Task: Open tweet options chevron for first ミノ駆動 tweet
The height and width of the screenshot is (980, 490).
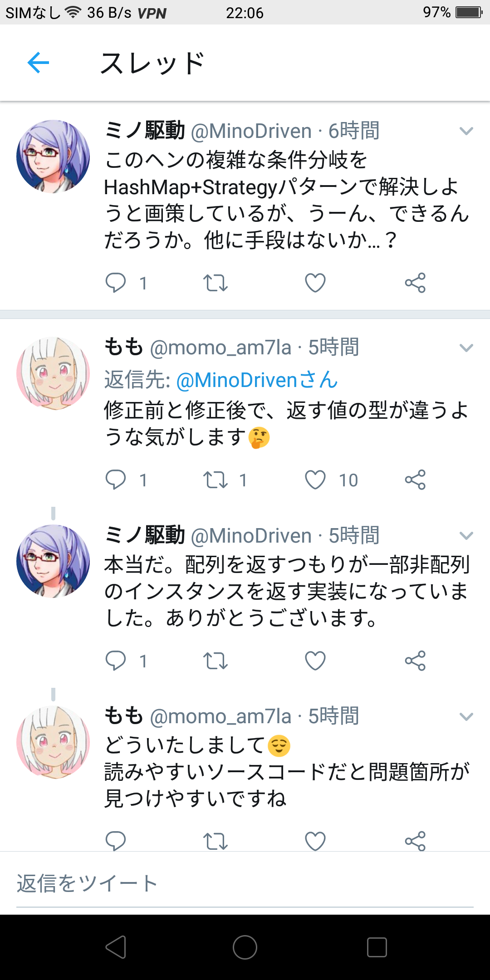Action: pos(466,131)
